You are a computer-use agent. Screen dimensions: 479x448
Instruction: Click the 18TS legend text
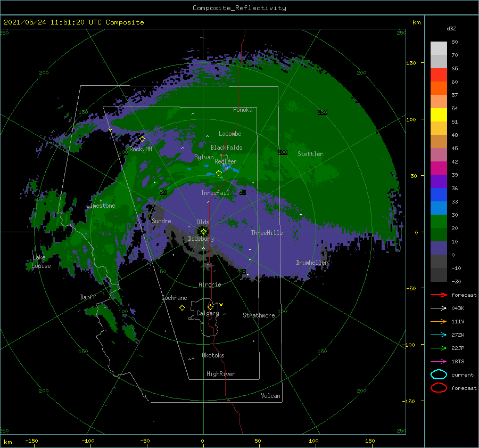click(x=458, y=362)
